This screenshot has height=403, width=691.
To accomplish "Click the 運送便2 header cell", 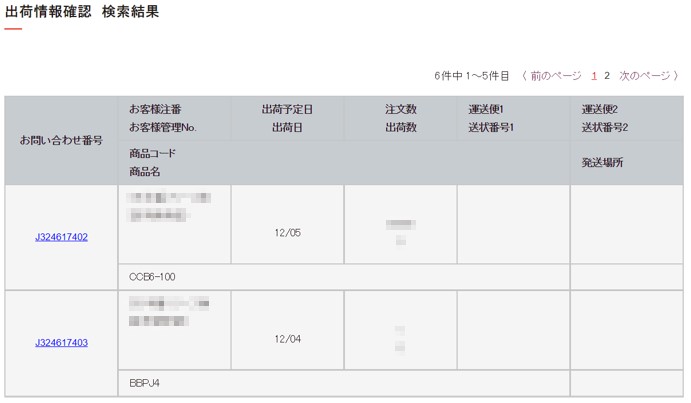I will (x=627, y=119).
